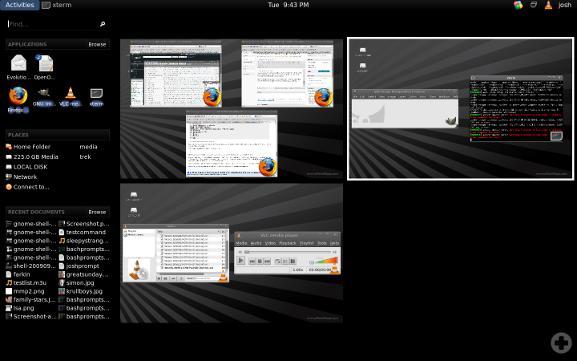Click Connect to... in Places
The width and height of the screenshot is (577, 361).
[27, 187]
